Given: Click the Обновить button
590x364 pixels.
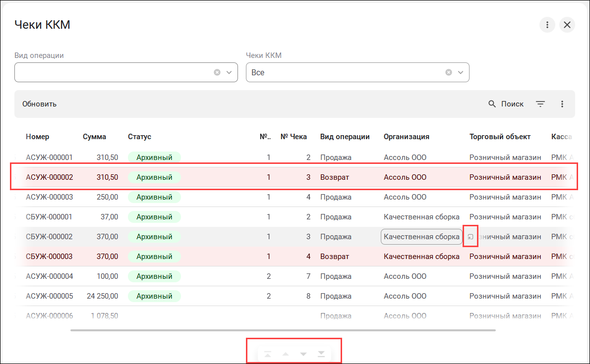Looking at the screenshot, I should (40, 104).
